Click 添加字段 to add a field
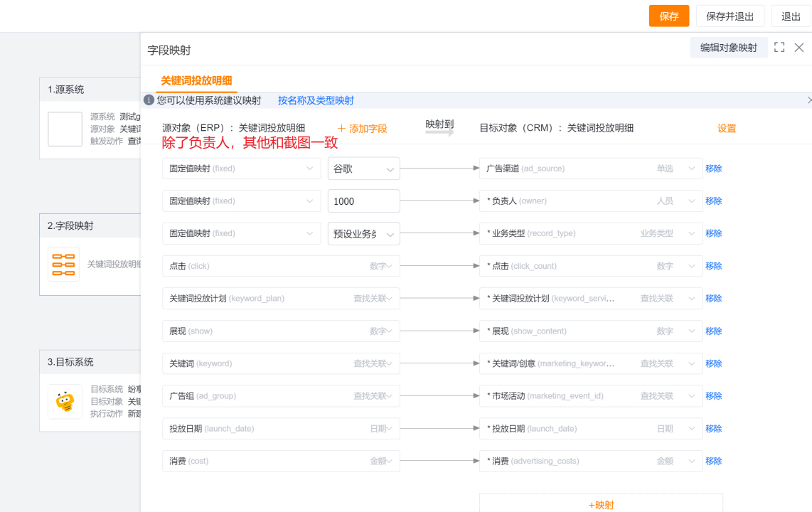 (x=362, y=129)
